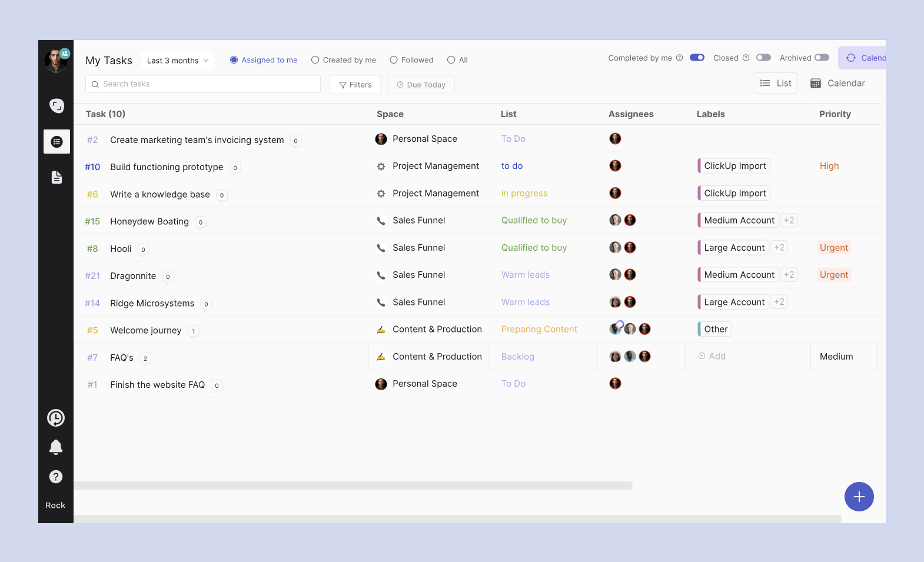Open the documents icon in sidebar

(x=56, y=177)
